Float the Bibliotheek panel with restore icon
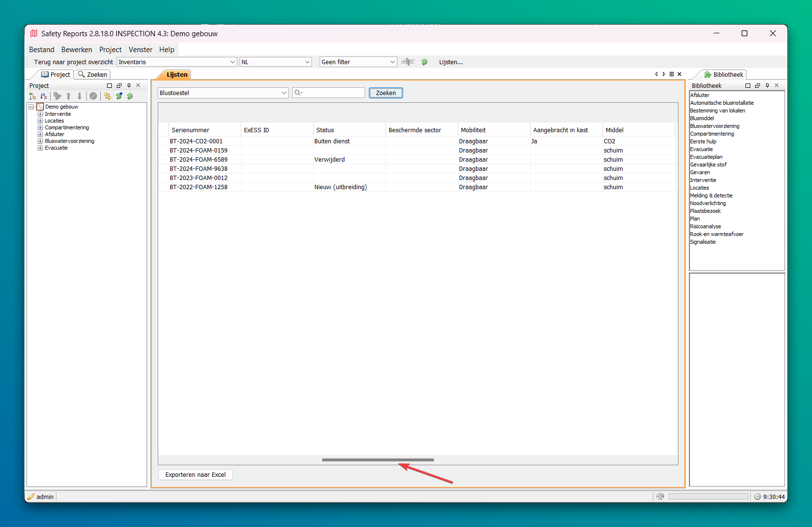The height and width of the screenshot is (527, 812). 758,85
